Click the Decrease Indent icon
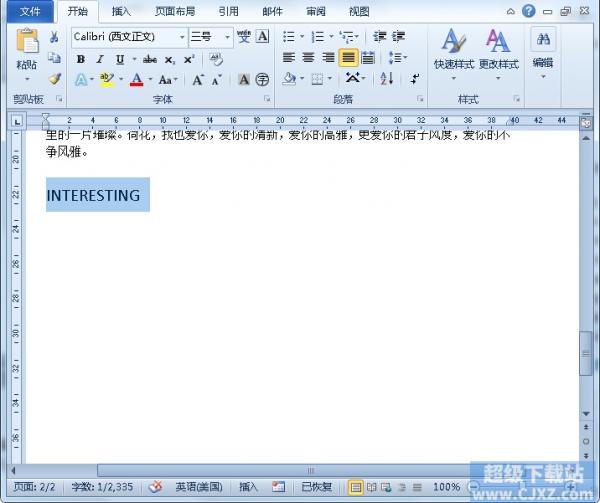Screen dimensions: 600x503 pyautogui.click(x=380, y=36)
